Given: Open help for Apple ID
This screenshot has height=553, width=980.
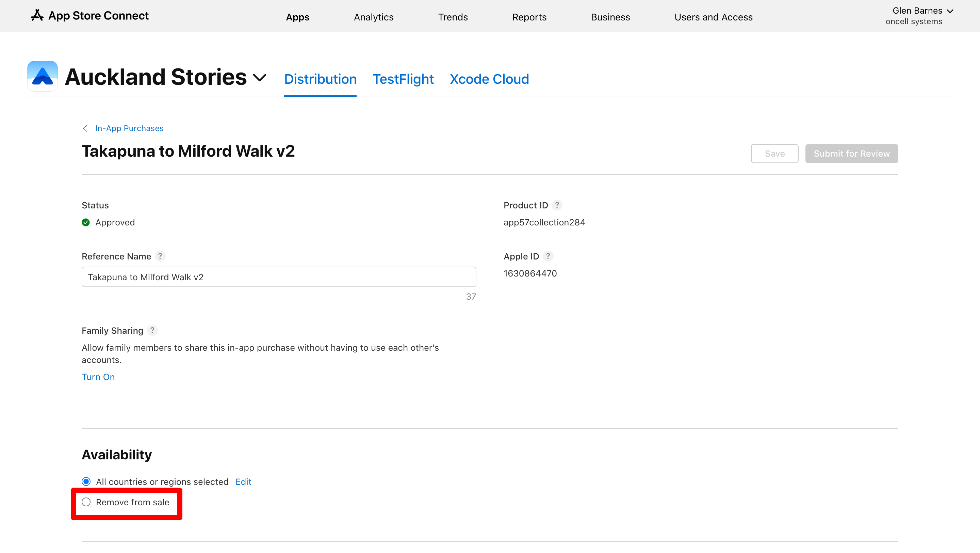Looking at the screenshot, I should (x=548, y=256).
